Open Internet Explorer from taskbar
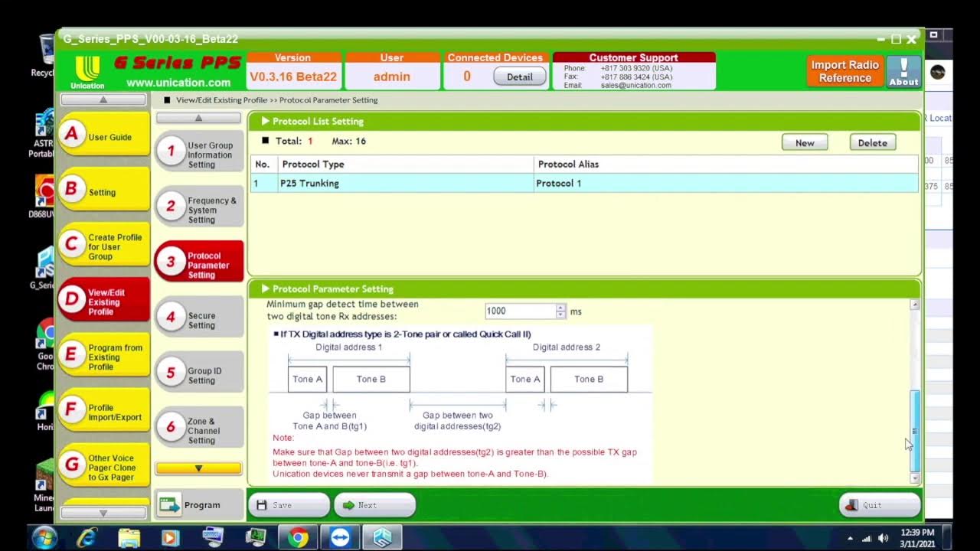Viewport: 980px width, 551px height. [87, 538]
